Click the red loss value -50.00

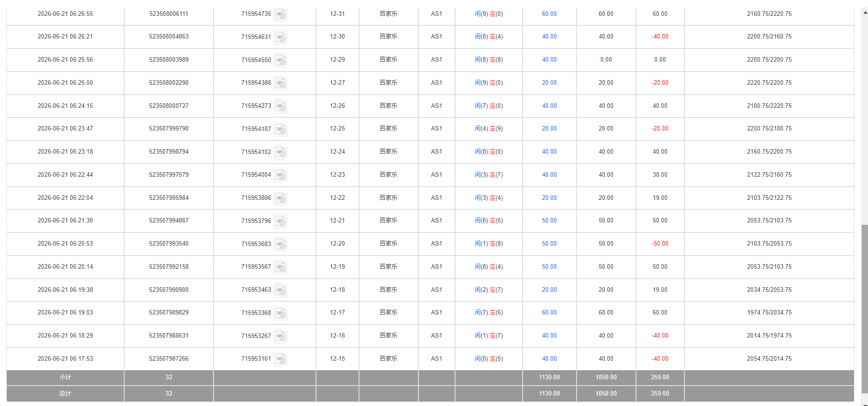660,244
